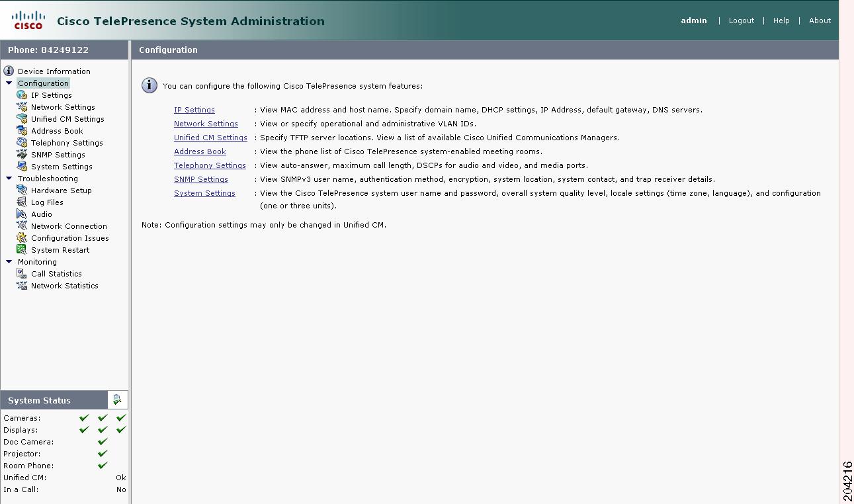Viewport: 854px width, 504px height.
Task: Click the Phone: 84249122 header
Action: click(48, 50)
